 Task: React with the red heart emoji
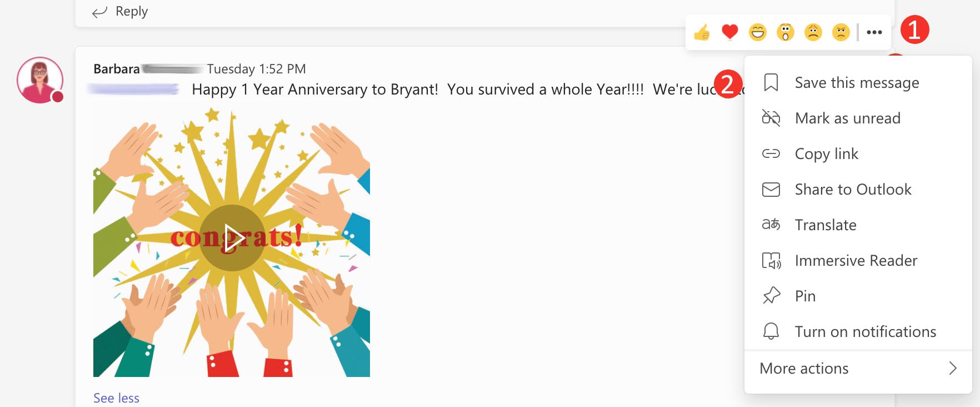click(729, 33)
